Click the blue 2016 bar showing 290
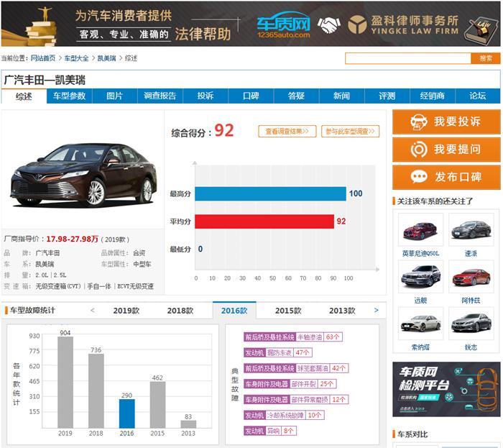This screenshot has height=448, width=503. click(126, 413)
